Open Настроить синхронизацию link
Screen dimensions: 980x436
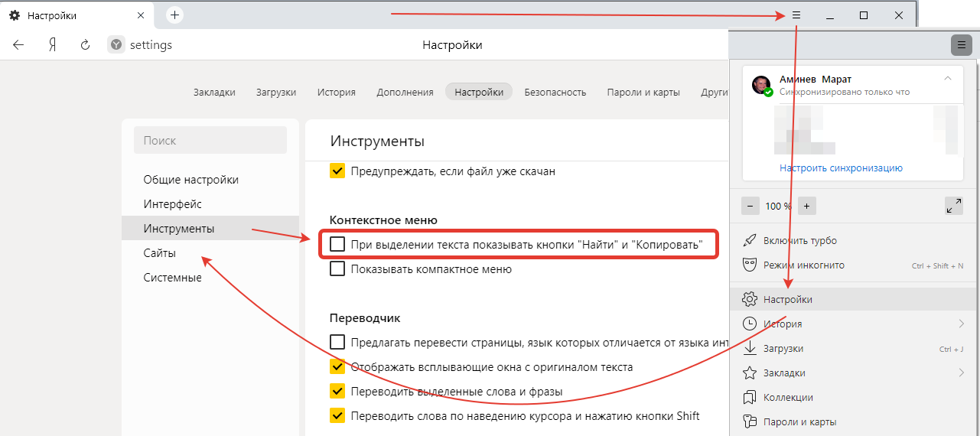click(842, 168)
